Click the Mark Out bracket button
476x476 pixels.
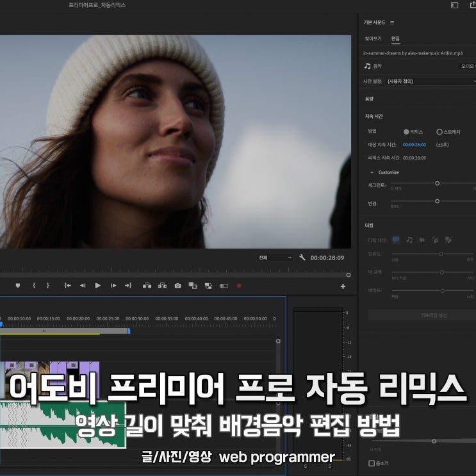(48, 285)
